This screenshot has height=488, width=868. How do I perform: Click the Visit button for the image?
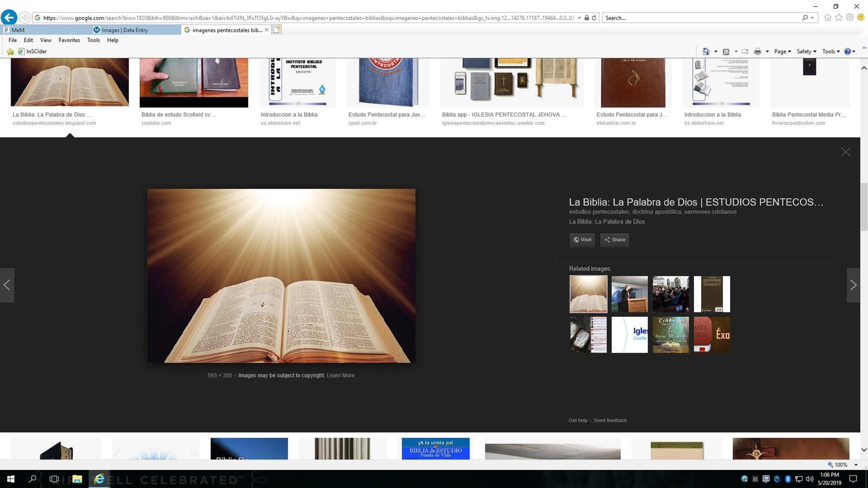[x=582, y=240]
